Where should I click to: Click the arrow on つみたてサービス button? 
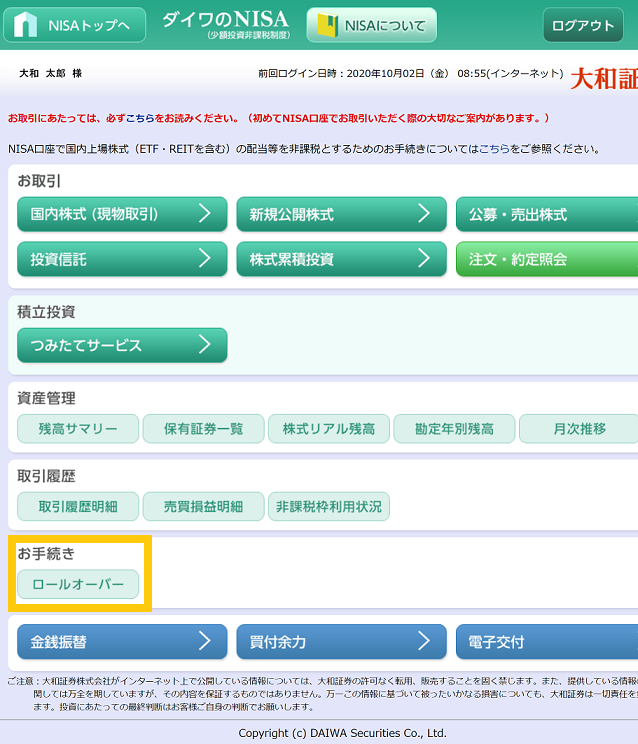[204, 345]
